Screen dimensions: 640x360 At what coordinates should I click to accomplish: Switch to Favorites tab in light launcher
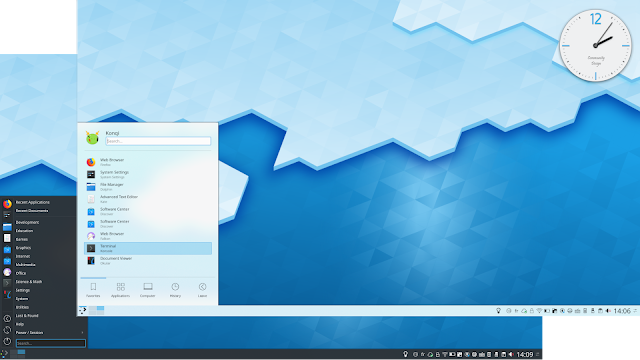[93, 290]
